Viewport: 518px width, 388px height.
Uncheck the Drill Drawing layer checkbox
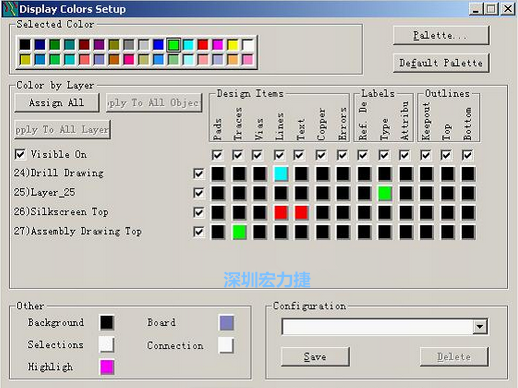(x=199, y=174)
